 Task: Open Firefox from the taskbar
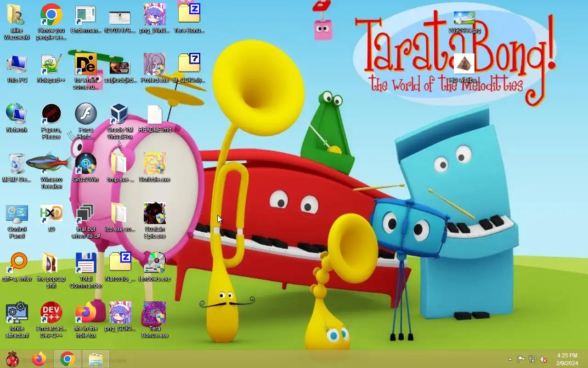(x=39, y=359)
